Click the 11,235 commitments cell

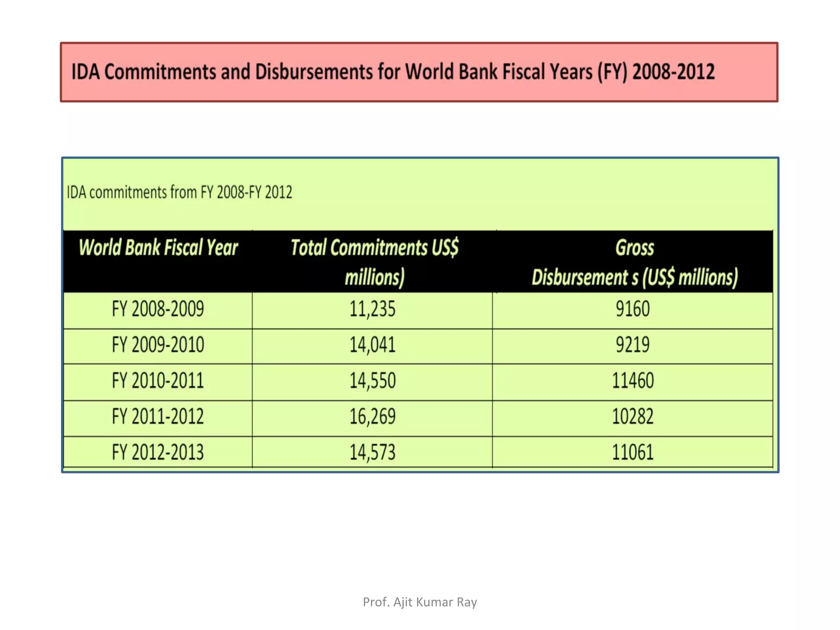(372, 309)
